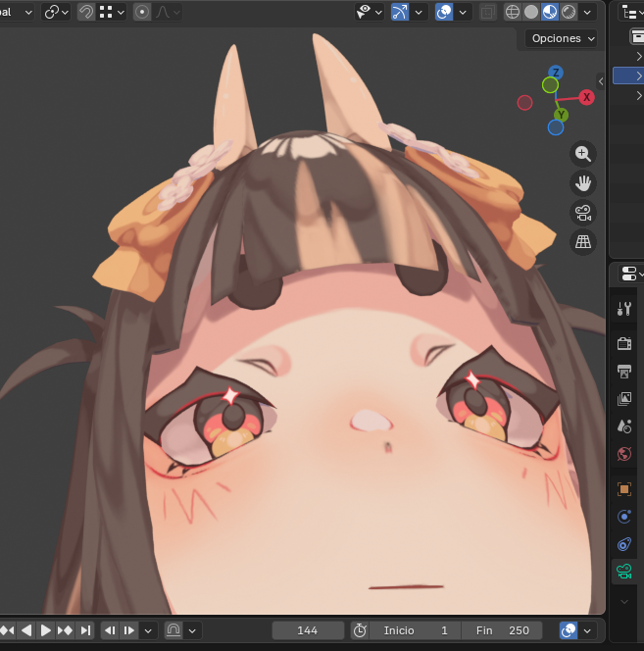Click the unlabeled red negative-X gizmo circle
Screen dimensions: 644x651
coord(524,103)
